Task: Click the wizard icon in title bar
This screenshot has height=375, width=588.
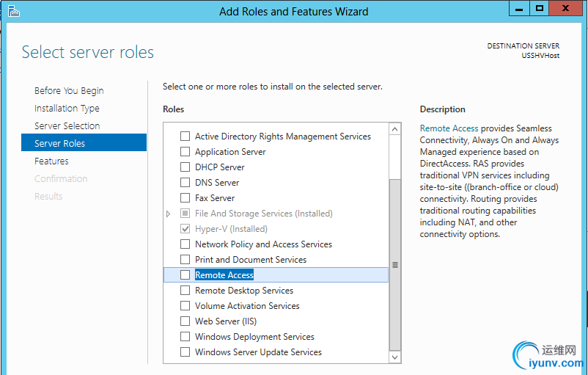Action: 13,11
